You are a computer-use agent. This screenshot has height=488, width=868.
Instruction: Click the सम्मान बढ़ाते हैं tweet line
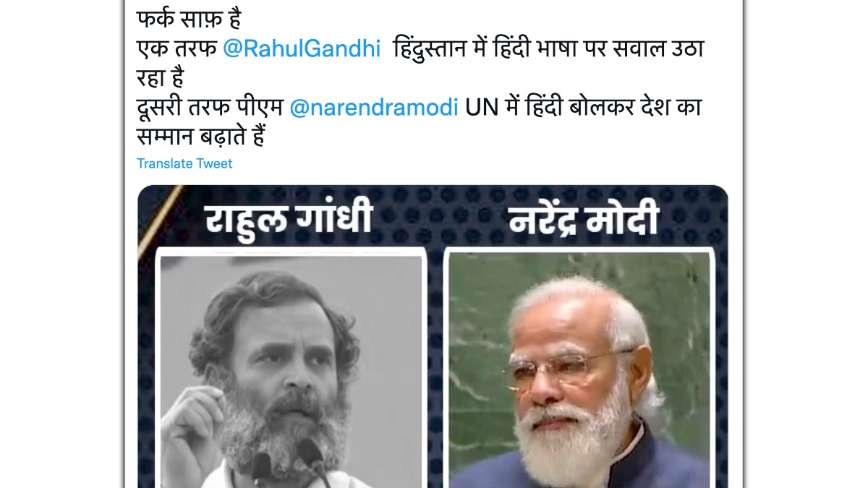click(199, 137)
